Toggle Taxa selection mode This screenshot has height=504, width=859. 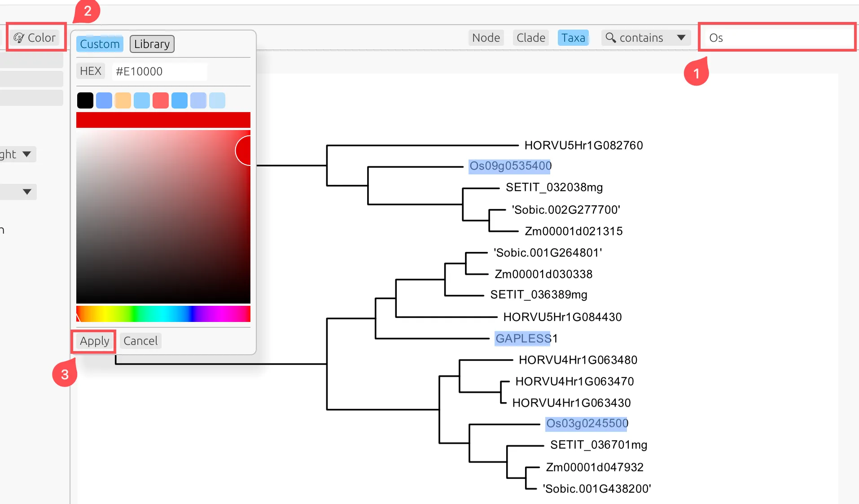click(x=573, y=38)
